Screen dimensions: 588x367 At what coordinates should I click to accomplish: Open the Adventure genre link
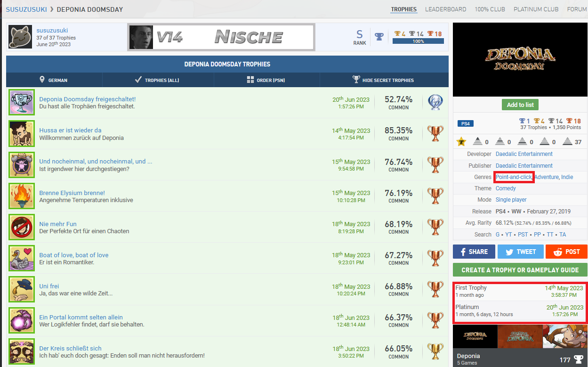point(546,177)
